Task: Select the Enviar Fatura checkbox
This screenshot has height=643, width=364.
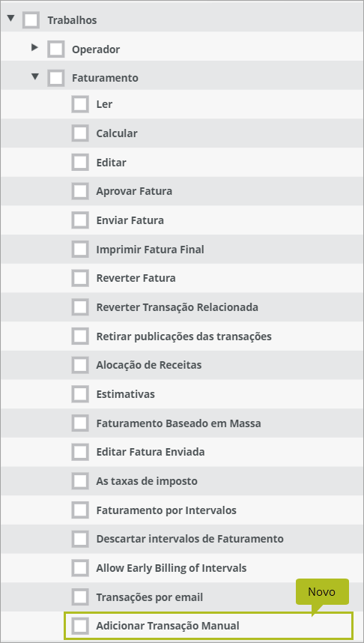Action: 80,220
